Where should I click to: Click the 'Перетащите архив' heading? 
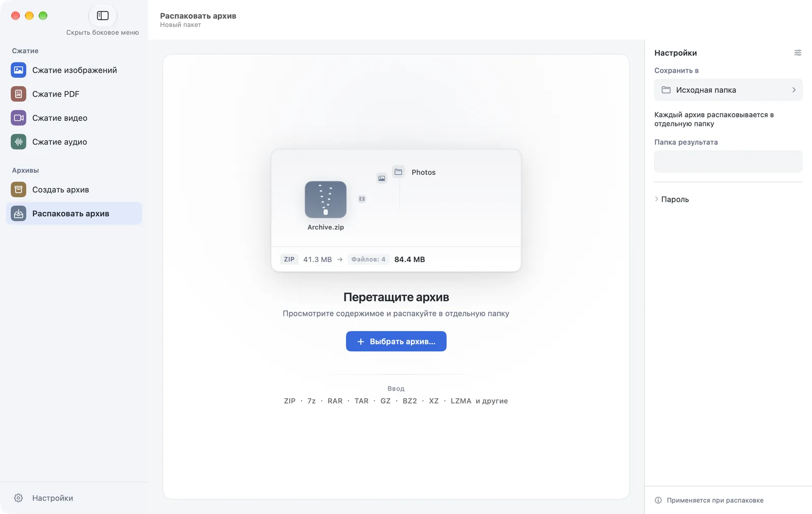(396, 297)
